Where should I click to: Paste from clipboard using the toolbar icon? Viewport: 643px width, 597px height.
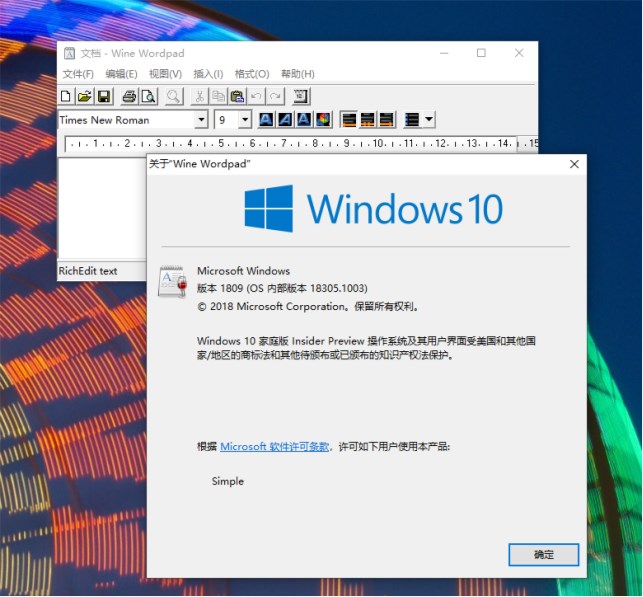point(237,96)
